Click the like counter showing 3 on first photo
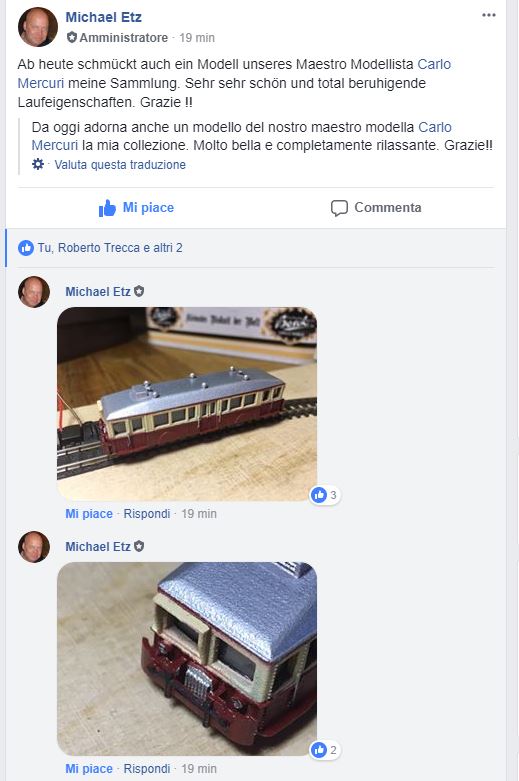Image resolution: width=519 pixels, height=781 pixels. click(x=325, y=495)
